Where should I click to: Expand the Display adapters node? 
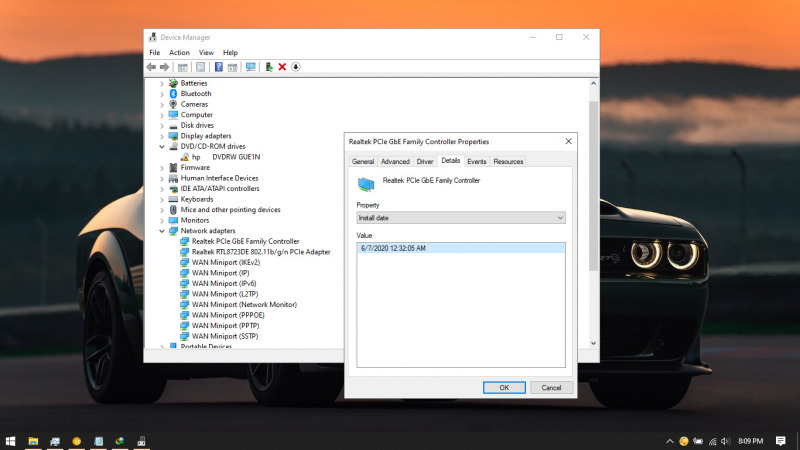pyautogui.click(x=162, y=136)
